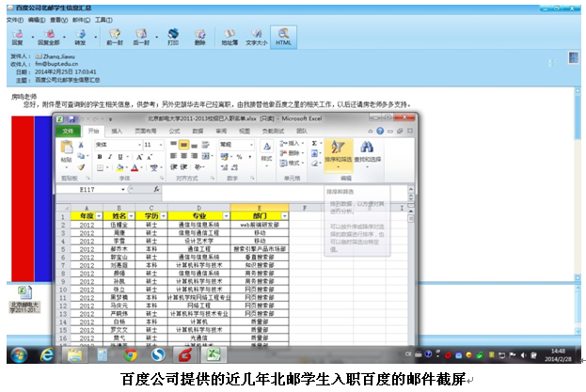
Task: Open dropdown arrow beside 回复 button
Action: coord(33,37)
